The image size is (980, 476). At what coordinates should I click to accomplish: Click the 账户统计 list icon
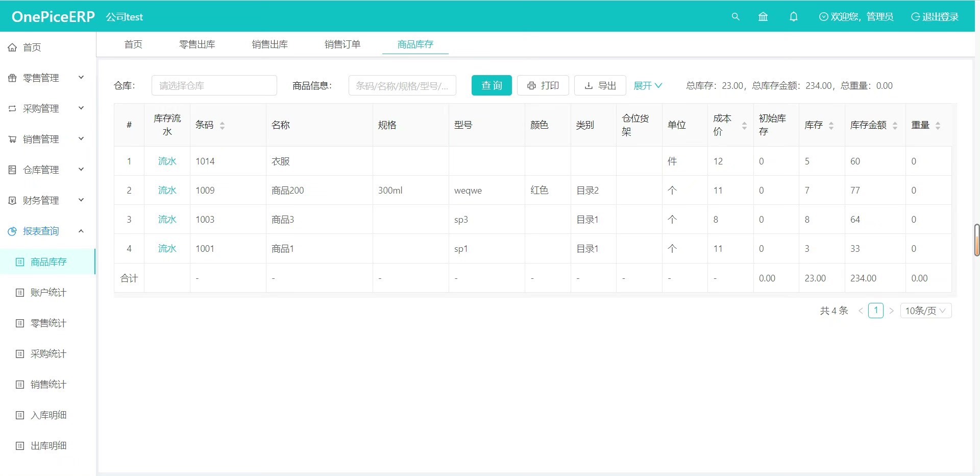(20, 293)
